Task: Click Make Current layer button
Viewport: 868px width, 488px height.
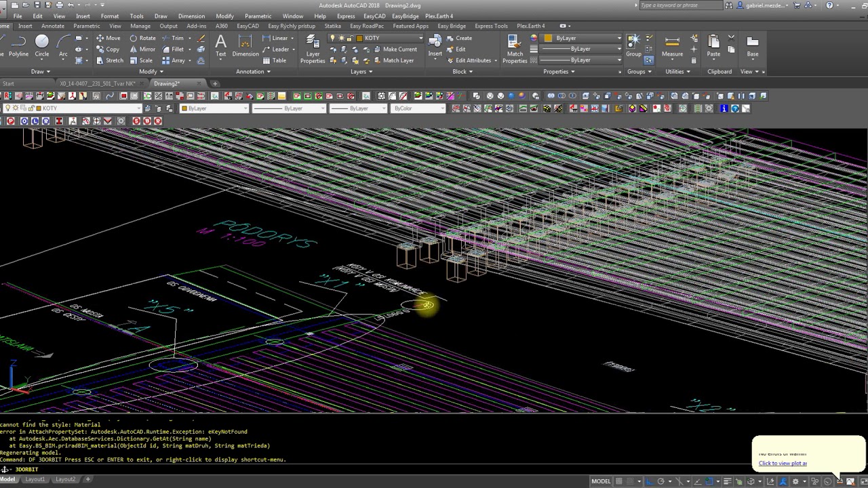Action: (394, 49)
